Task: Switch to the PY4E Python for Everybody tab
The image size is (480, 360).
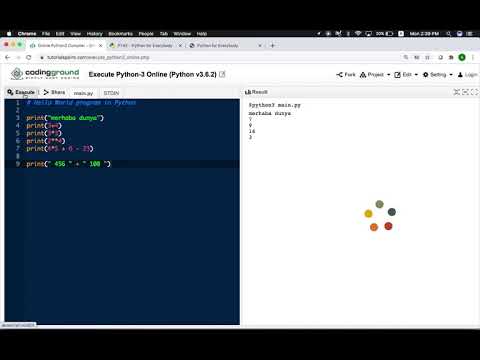Action: 145,45
